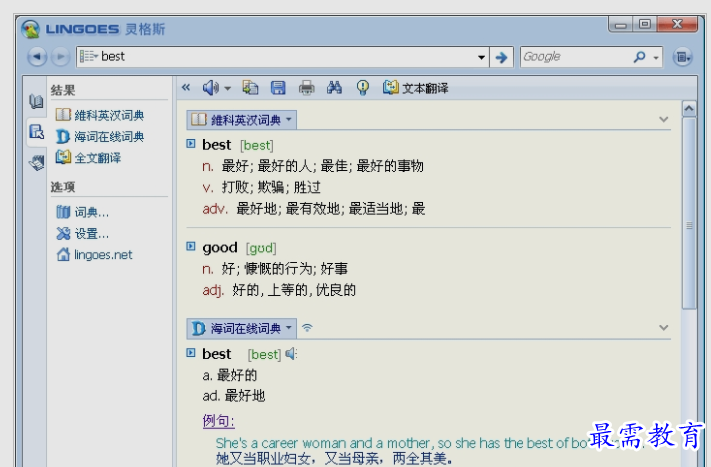Click the word 'good' headword
This screenshot has height=467, width=711.
[220, 248]
